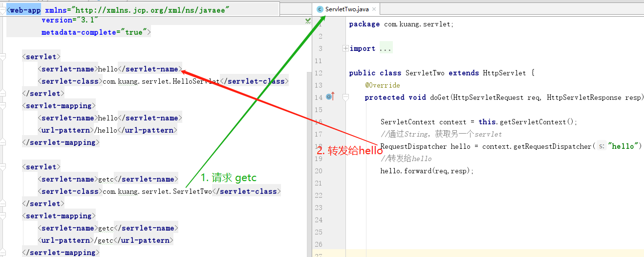This screenshot has width=644, height=257.
Task: Expand the collapsed import statements
Action: coord(345,48)
